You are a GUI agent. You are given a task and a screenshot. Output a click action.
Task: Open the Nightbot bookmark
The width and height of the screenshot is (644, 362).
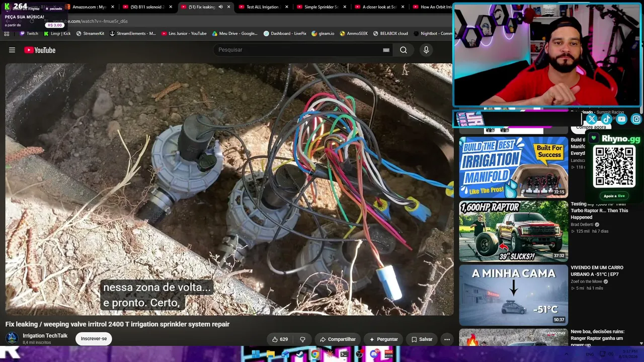click(433, 34)
